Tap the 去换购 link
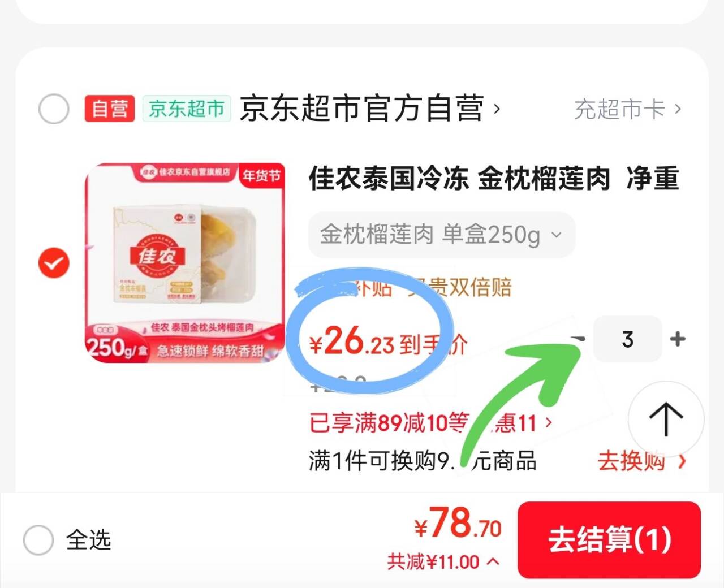The image size is (724, 588). pos(641,461)
